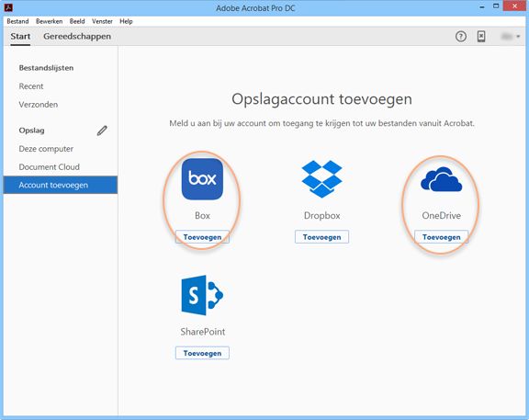Switch to the Start tab
This screenshot has width=529, height=420.
pyautogui.click(x=20, y=37)
